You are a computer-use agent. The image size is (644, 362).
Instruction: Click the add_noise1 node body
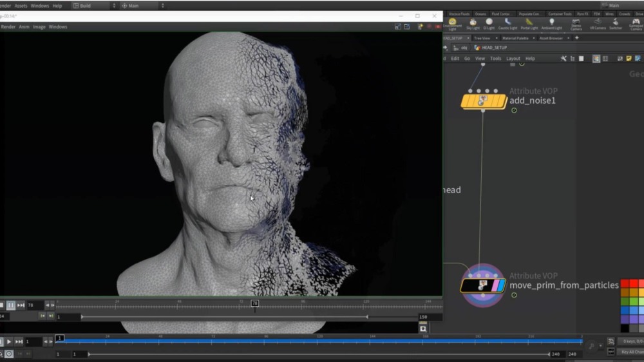[x=484, y=101]
